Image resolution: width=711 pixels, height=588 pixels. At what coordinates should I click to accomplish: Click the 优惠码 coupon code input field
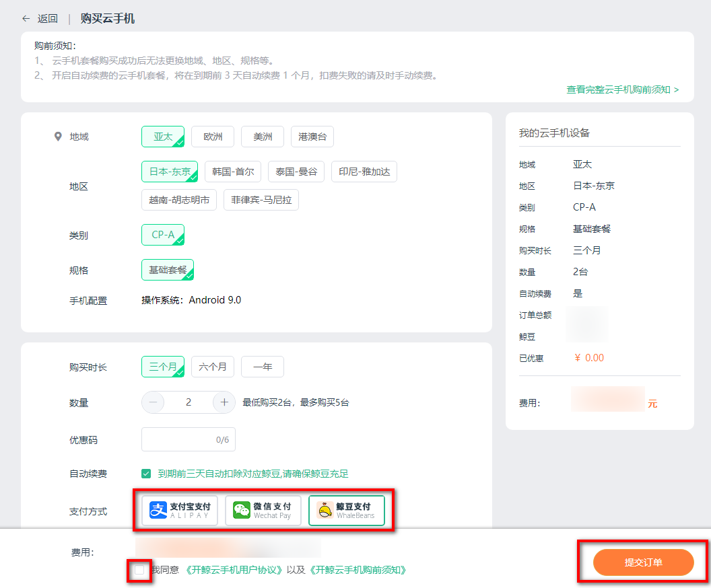188,439
